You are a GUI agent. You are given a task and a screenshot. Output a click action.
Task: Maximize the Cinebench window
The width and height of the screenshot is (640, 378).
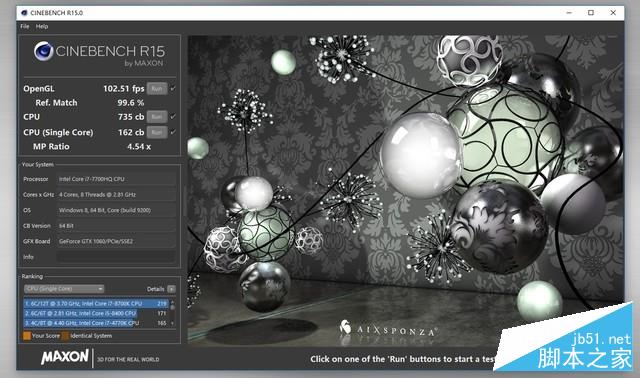pos(591,13)
